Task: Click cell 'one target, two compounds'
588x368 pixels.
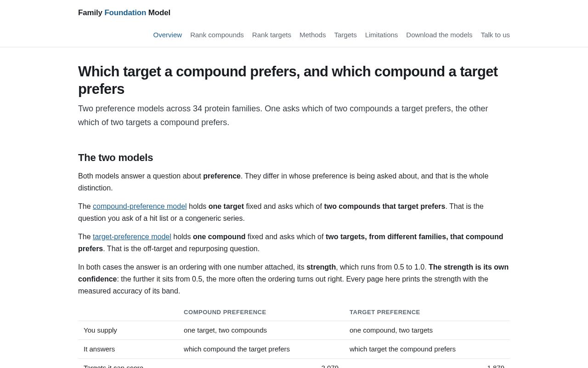Action: coord(225,330)
